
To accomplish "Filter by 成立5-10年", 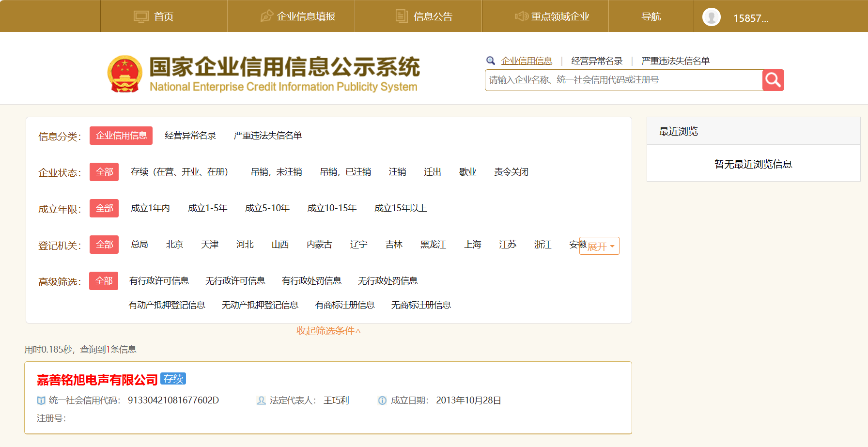I will click(x=267, y=208).
